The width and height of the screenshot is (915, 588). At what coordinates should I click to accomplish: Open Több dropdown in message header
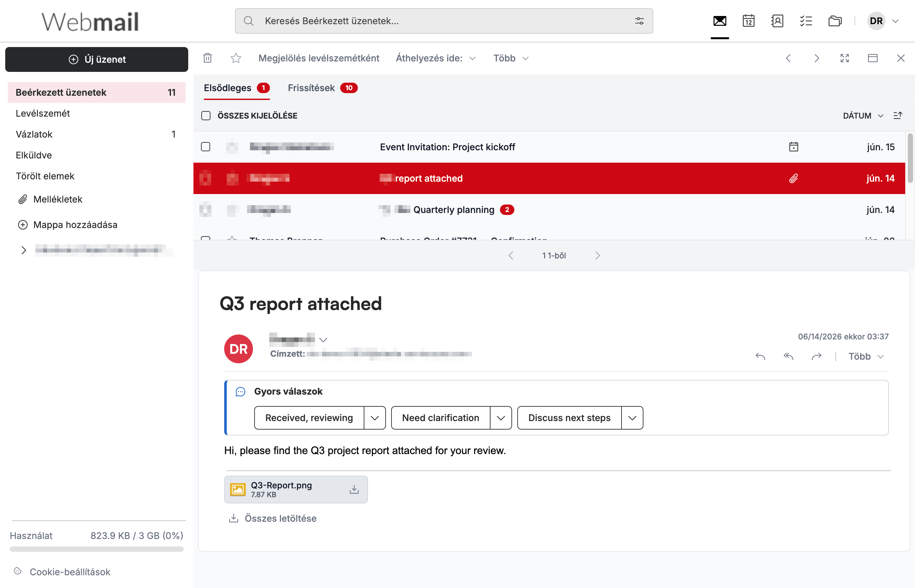(866, 356)
